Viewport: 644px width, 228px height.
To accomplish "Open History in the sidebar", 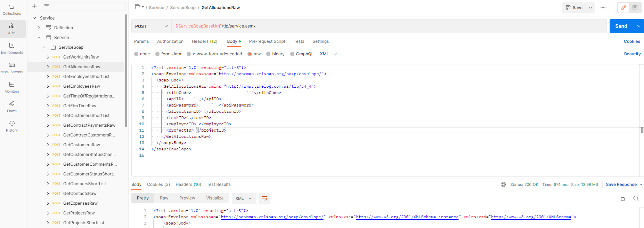I will [x=12, y=126].
